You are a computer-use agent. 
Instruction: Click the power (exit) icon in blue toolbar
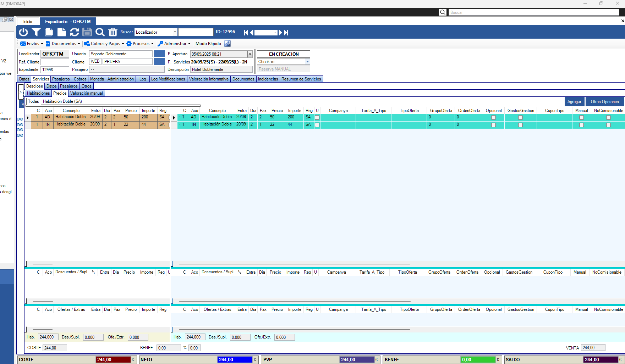pos(23,32)
